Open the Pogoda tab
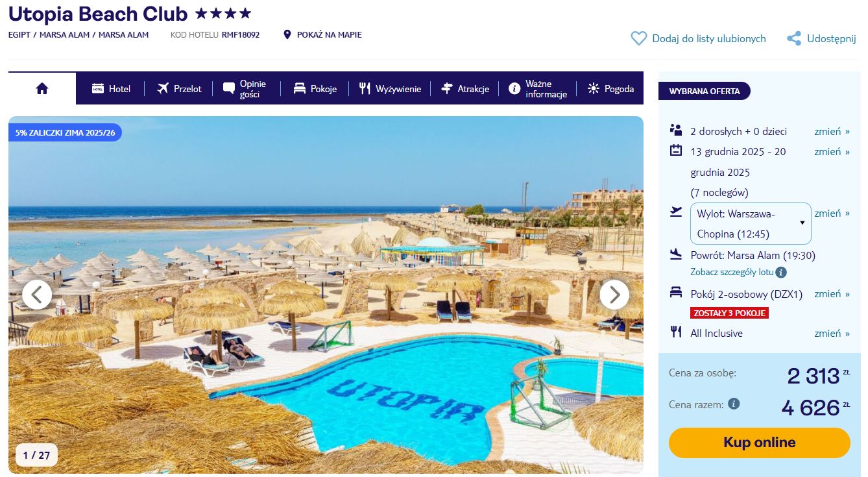The height and width of the screenshot is (477, 868). point(610,89)
